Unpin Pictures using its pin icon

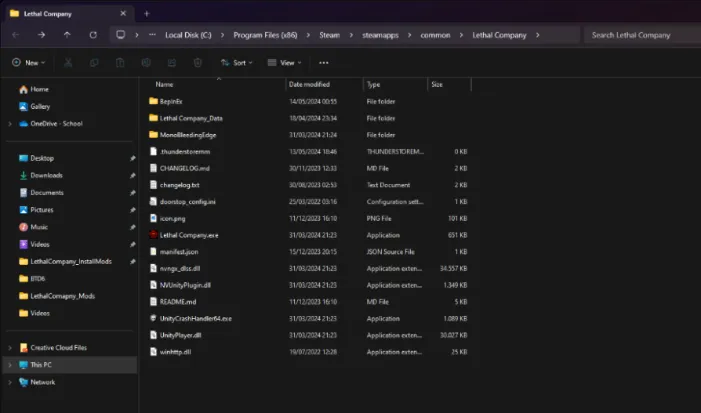pos(132,210)
